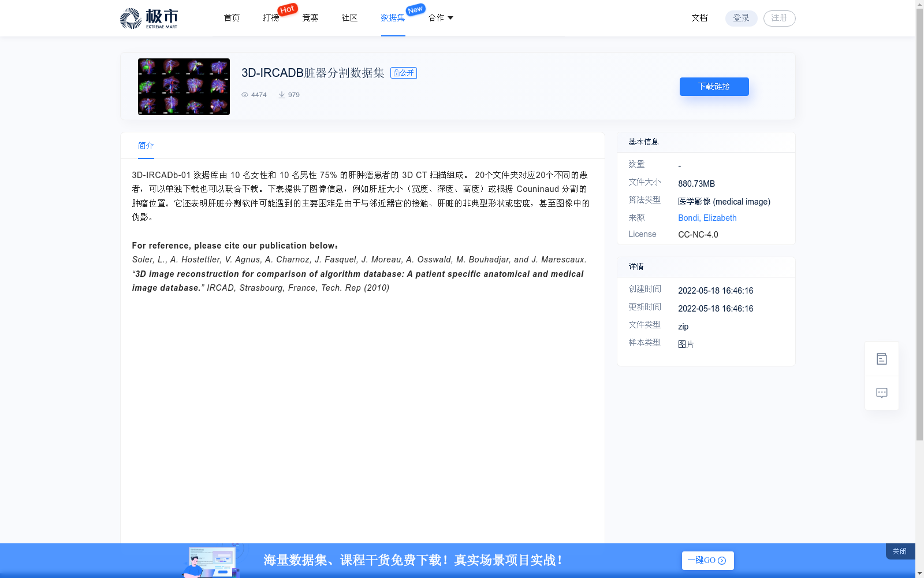Open the chat feedback icon in sidebar

882,393
